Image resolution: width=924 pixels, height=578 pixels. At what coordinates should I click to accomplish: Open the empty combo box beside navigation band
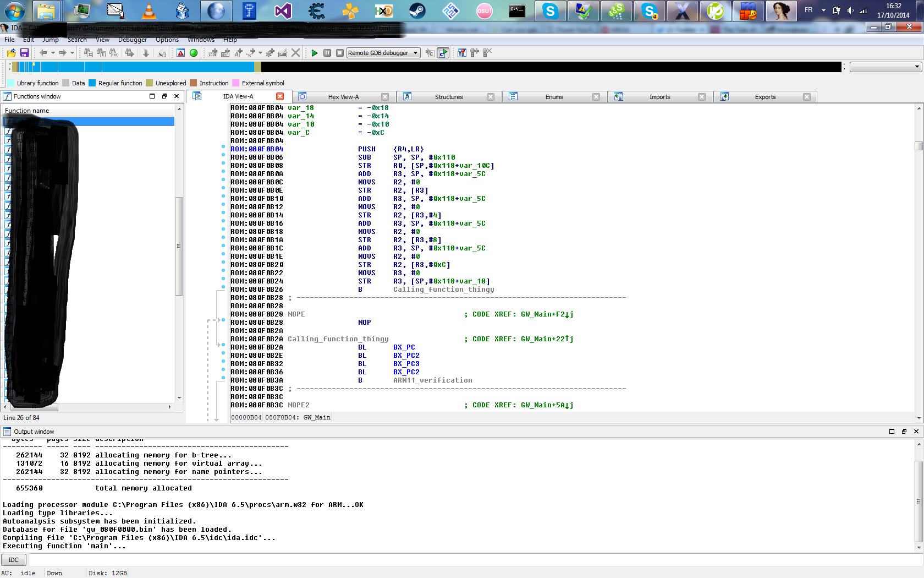point(885,67)
